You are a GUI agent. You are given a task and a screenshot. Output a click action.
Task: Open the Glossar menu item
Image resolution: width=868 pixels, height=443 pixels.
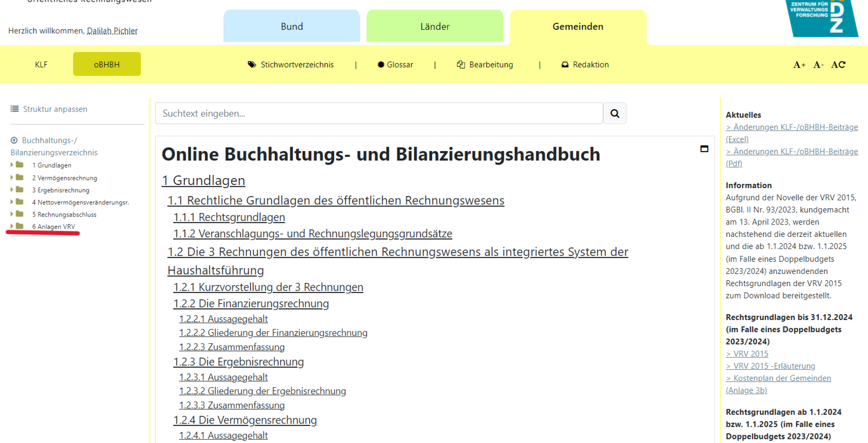(395, 65)
